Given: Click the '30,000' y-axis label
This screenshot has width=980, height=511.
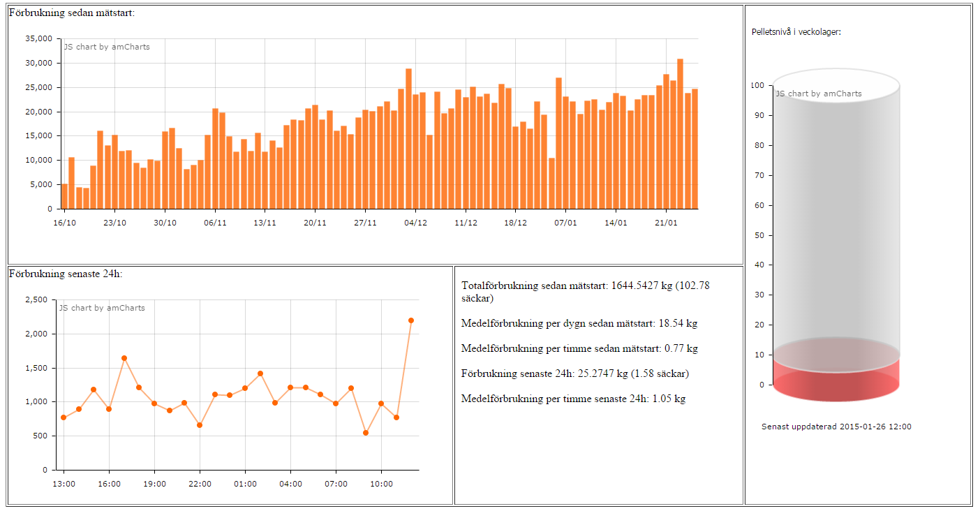Looking at the screenshot, I should point(38,64).
